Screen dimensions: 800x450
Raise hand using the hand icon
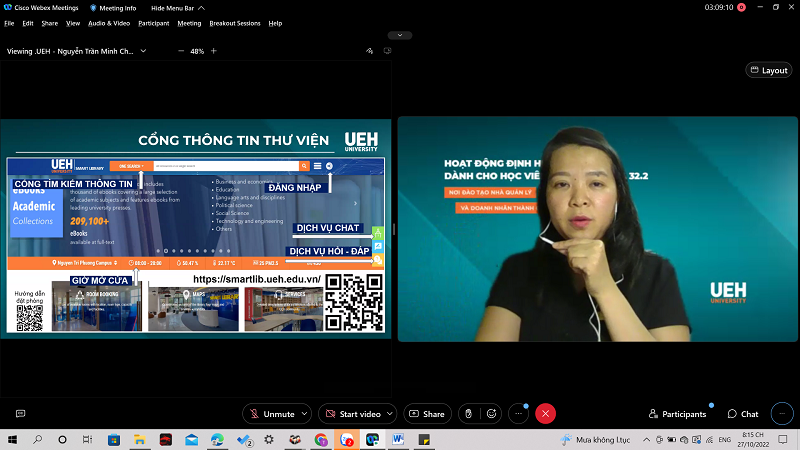pyautogui.click(x=468, y=414)
